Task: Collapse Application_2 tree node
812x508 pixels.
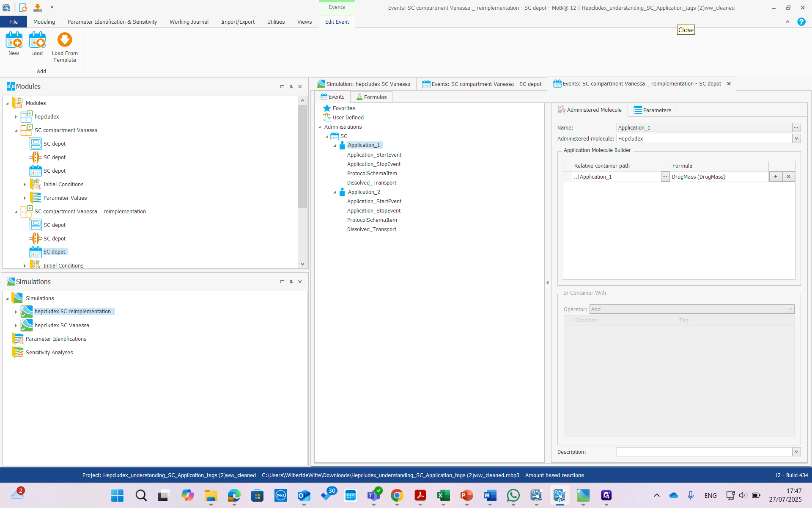Action: 335,192
